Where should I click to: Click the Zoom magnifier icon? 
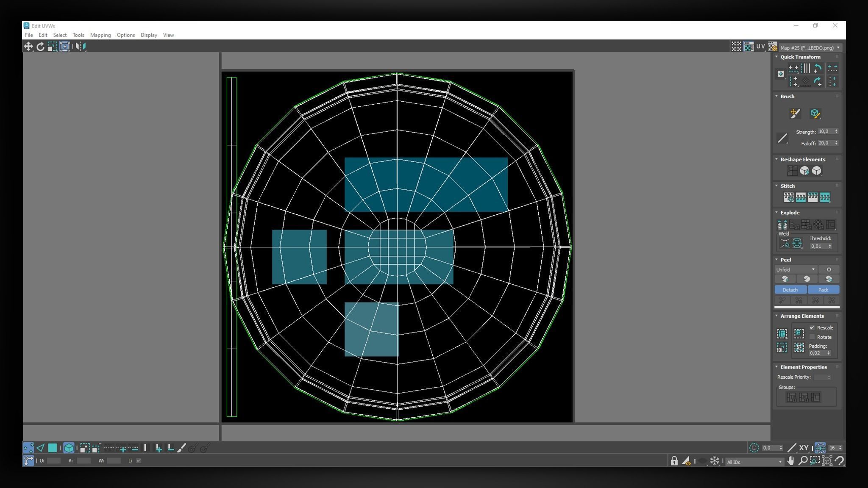pos(803,461)
